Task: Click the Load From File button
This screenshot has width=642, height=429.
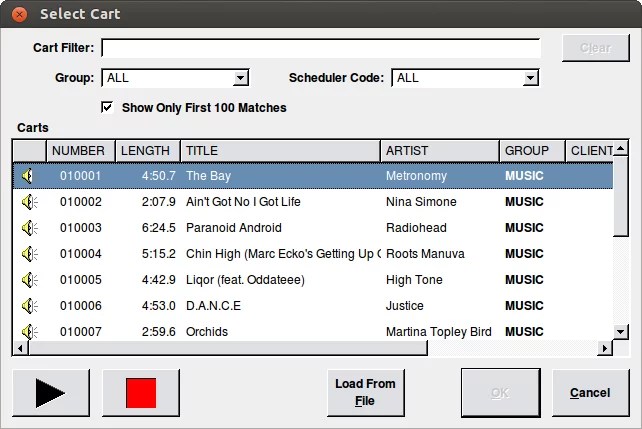Action: click(x=365, y=392)
